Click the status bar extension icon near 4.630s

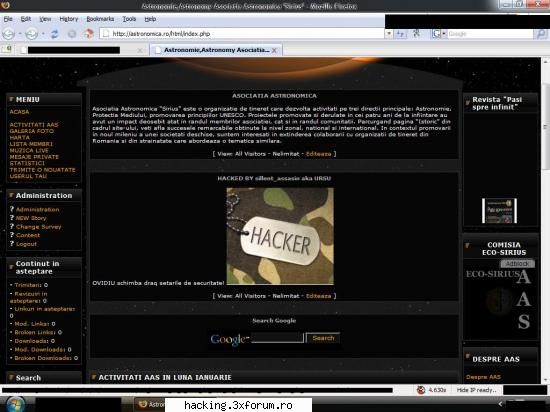(x=421, y=390)
